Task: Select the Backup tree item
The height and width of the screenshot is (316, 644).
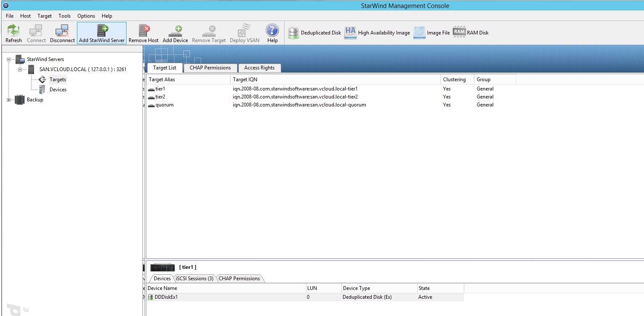Action: click(35, 100)
